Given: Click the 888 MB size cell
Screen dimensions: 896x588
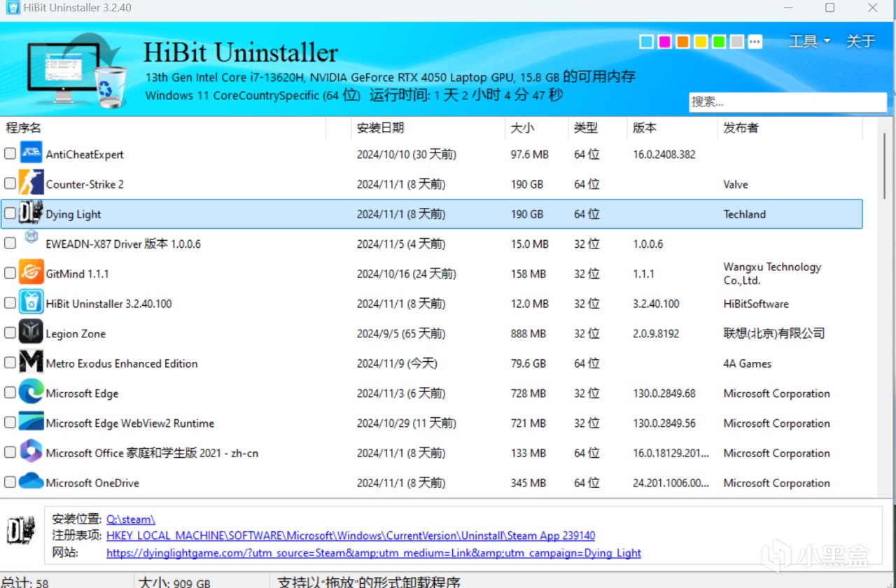Looking at the screenshot, I should pos(528,333).
